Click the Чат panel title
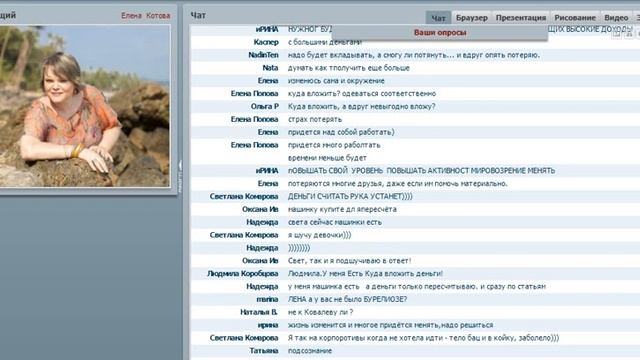The height and width of the screenshot is (360, 640). click(x=198, y=15)
